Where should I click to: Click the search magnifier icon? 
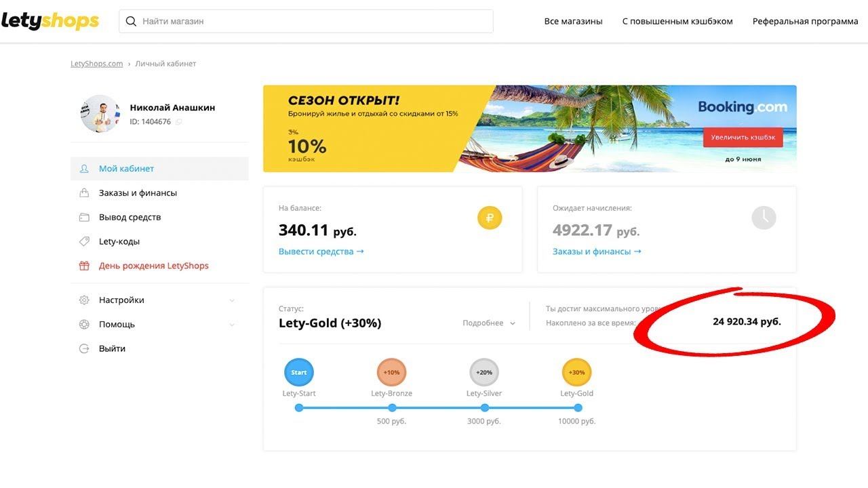[x=131, y=21]
